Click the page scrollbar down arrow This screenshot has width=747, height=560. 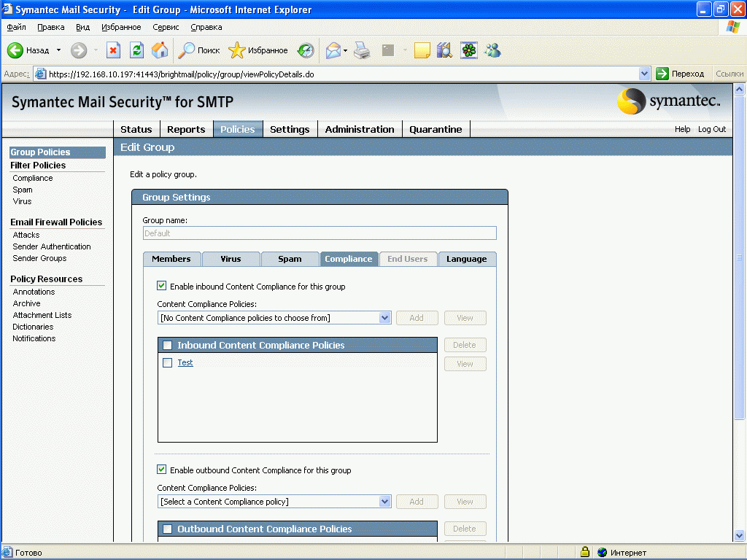739,535
